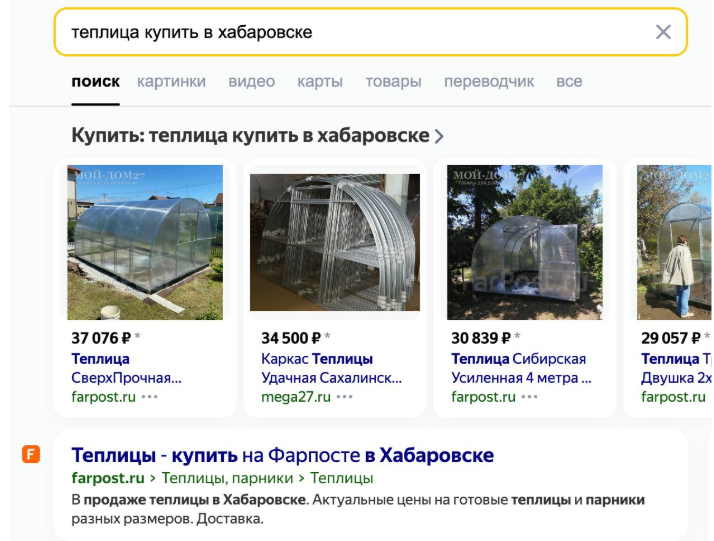
Task: Open the все services tab
Action: pos(569,82)
